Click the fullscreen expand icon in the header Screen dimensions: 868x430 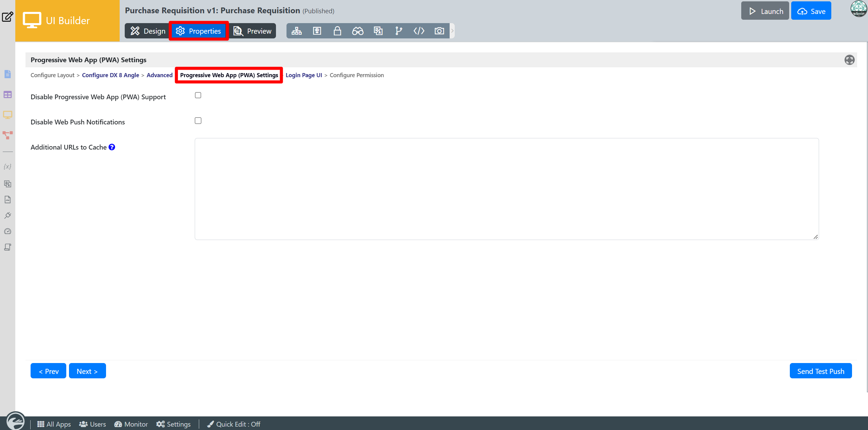(x=849, y=60)
